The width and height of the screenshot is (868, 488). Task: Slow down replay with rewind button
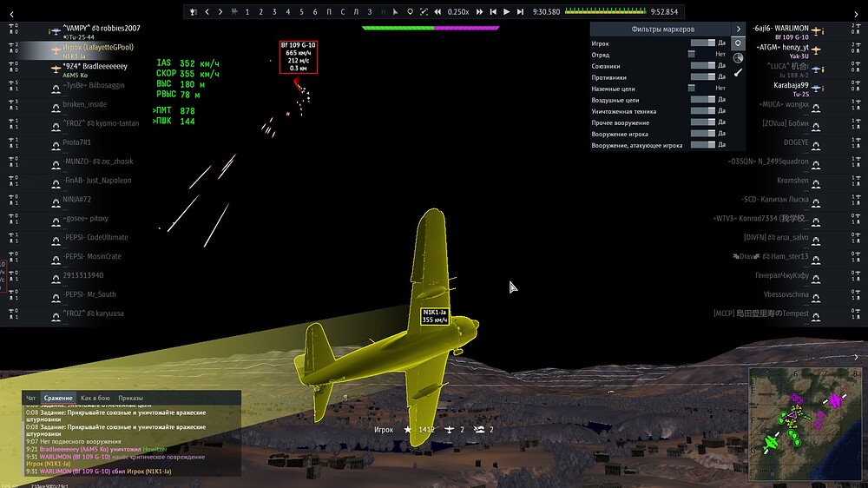pyautogui.click(x=437, y=11)
